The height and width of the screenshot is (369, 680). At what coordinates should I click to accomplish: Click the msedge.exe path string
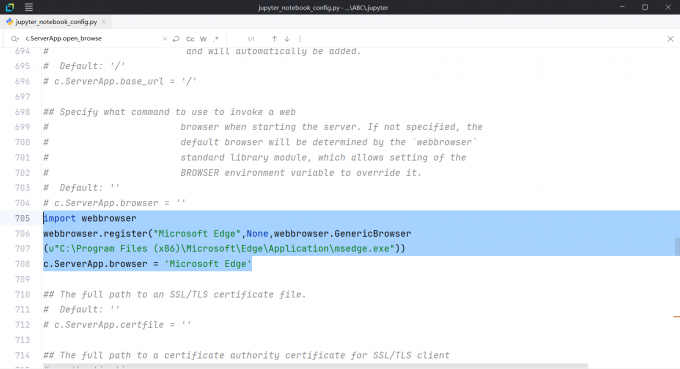tap(222, 249)
